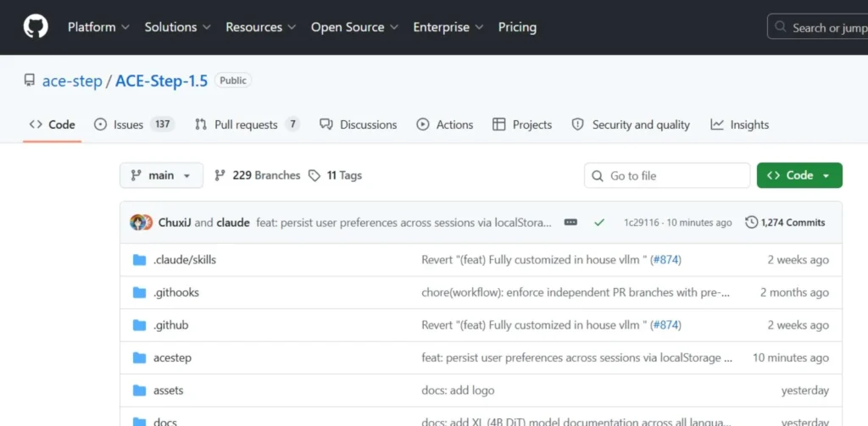Open the ace-step owner link
This screenshot has height=426, width=868.
[x=72, y=80]
